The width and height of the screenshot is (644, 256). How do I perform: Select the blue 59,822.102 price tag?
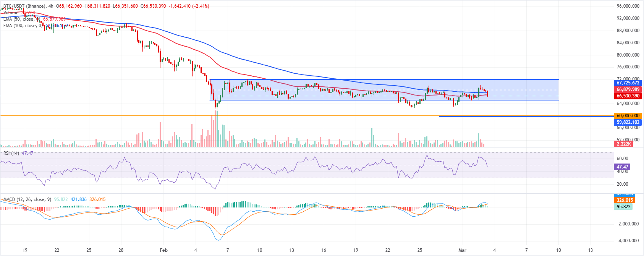(628, 122)
